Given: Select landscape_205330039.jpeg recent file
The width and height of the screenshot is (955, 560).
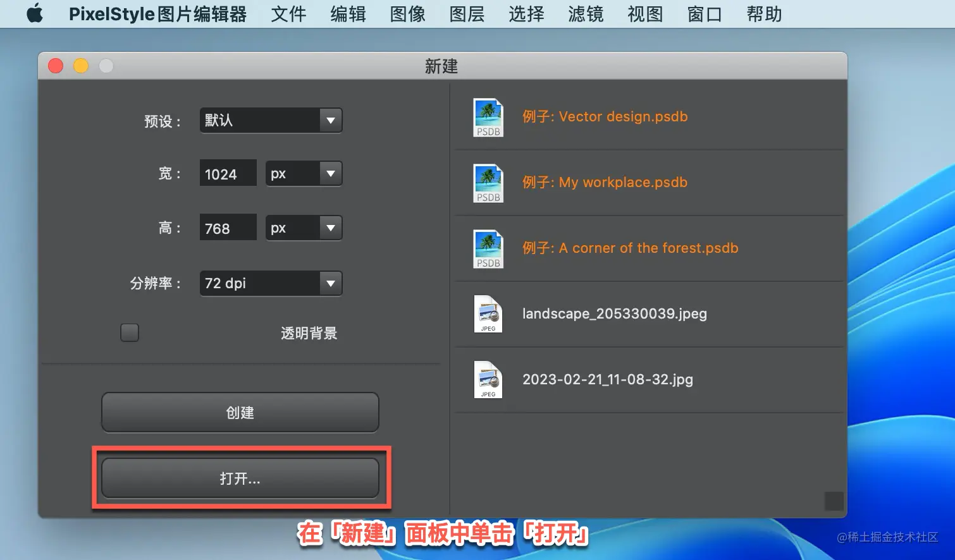Looking at the screenshot, I should [615, 313].
